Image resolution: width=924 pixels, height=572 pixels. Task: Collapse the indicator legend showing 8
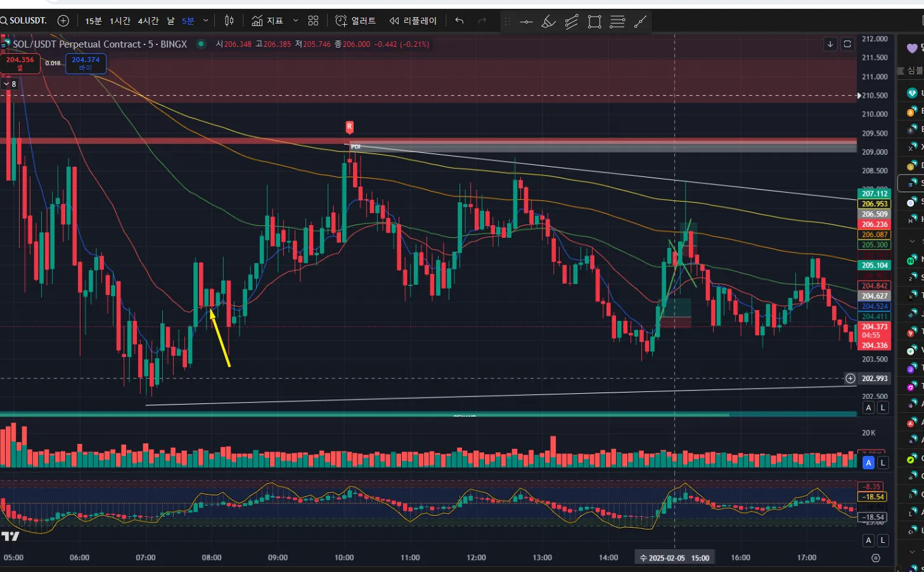tap(10, 84)
